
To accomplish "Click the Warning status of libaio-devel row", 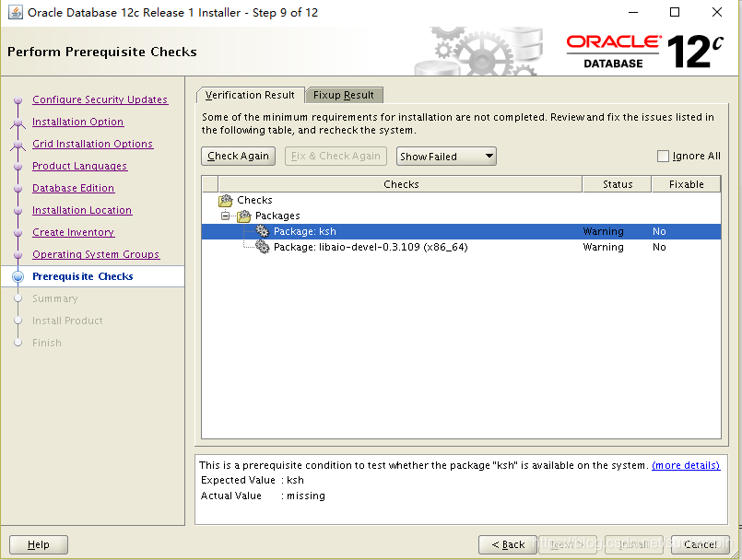I will point(604,247).
